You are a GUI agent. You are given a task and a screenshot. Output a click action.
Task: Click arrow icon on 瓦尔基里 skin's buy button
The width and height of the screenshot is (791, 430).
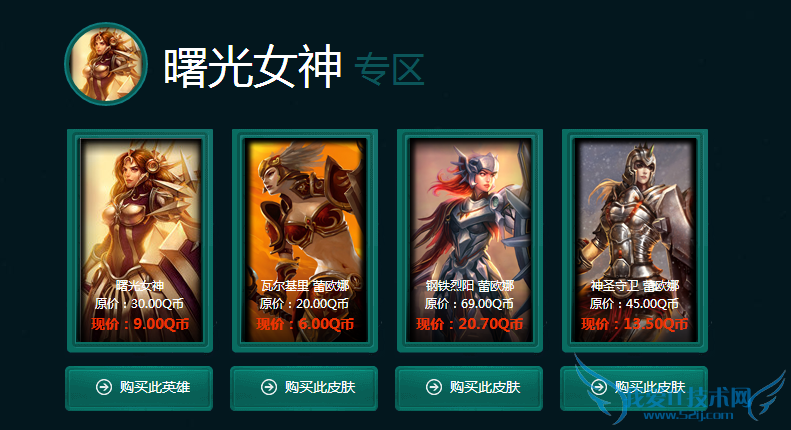tap(269, 387)
